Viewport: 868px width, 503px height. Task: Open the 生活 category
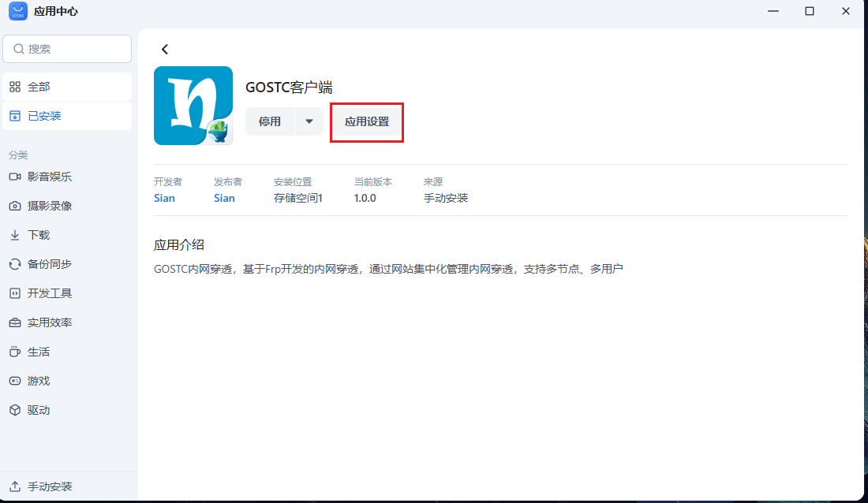point(39,352)
